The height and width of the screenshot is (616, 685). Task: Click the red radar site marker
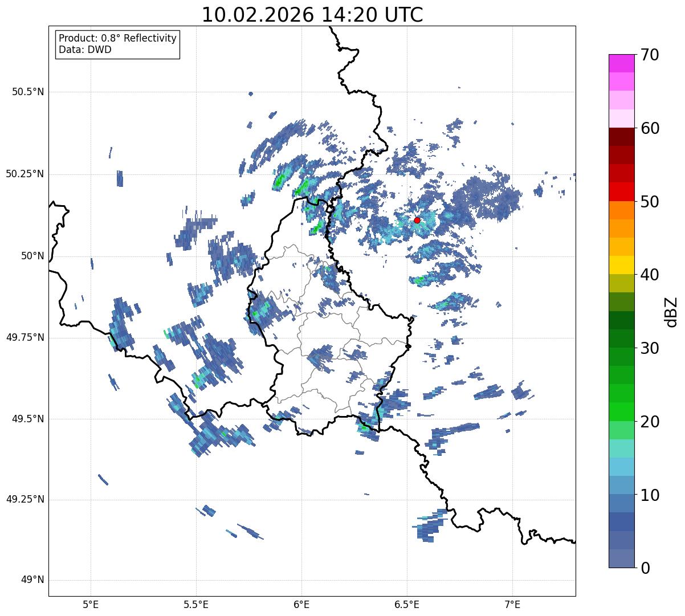click(417, 220)
